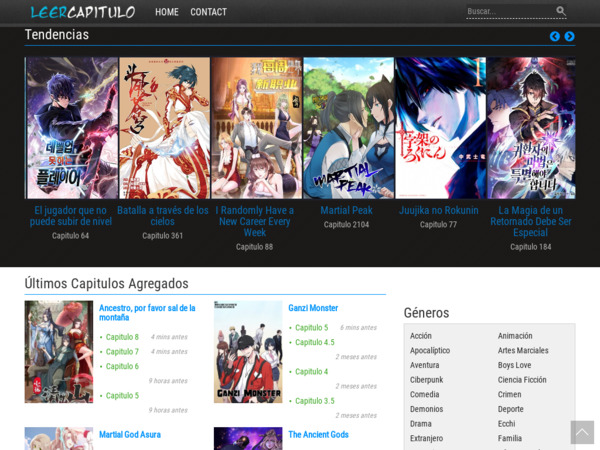The height and width of the screenshot is (450, 600).
Task: Open Ancestro Capitulo 5
Action: (122, 396)
